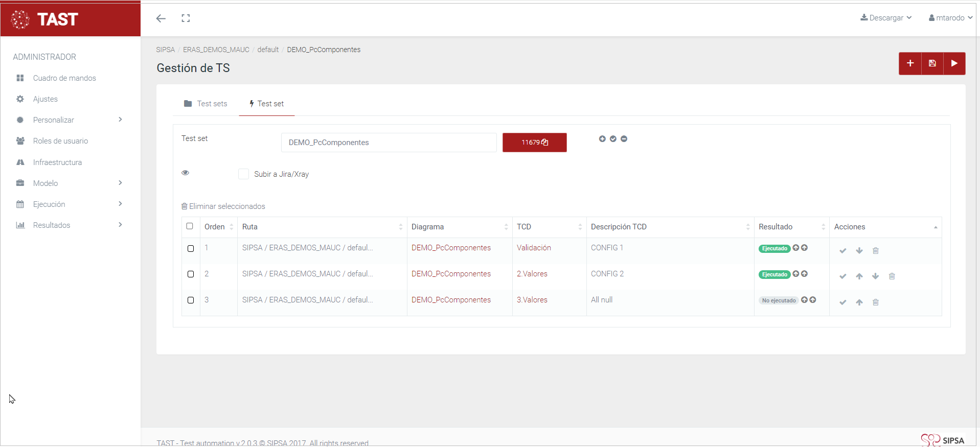
Task: Open the mtarodo user dropdown
Action: click(x=950, y=18)
